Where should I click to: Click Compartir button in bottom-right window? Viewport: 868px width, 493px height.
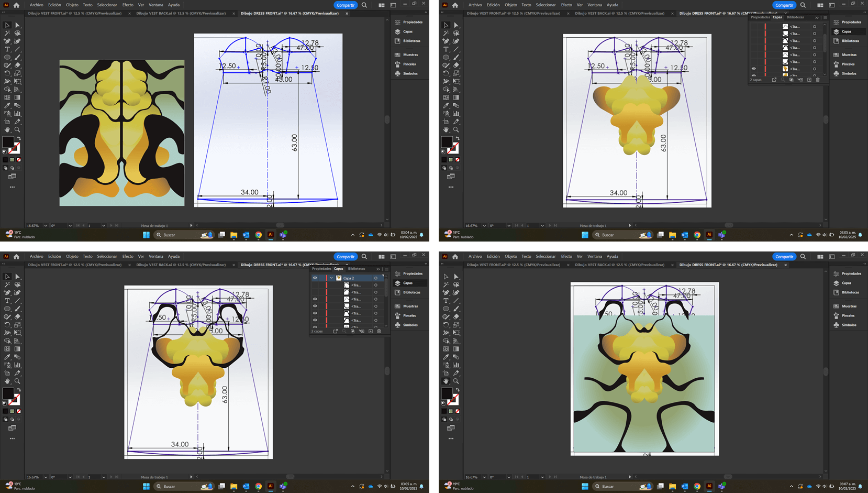[784, 257]
